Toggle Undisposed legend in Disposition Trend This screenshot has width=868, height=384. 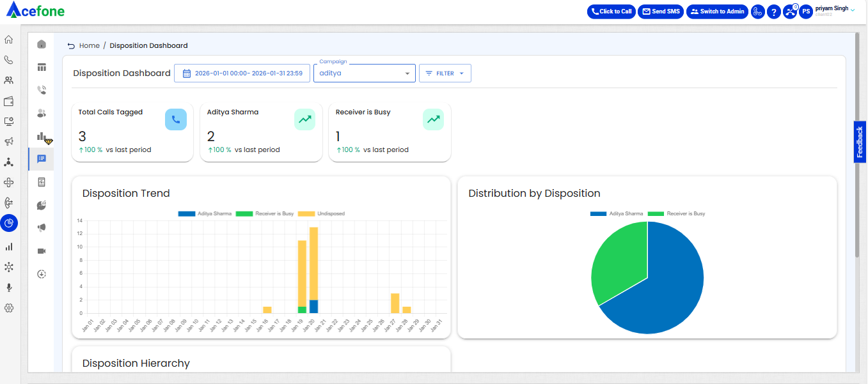pyautogui.click(x=321, y=213)
